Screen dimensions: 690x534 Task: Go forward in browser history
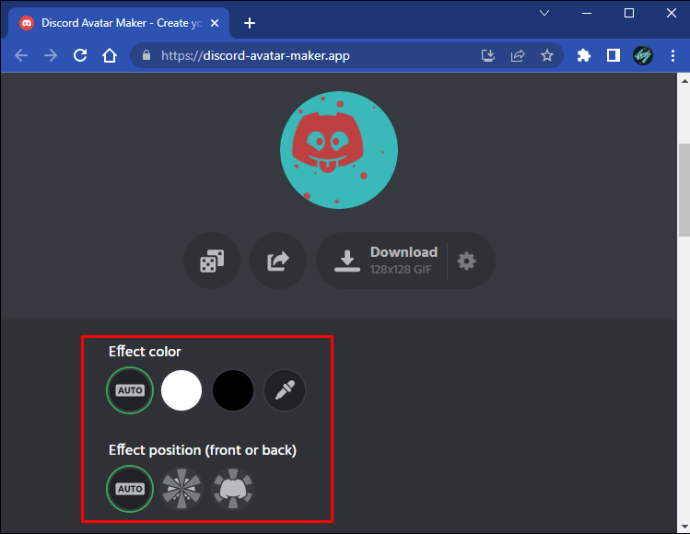51,55
